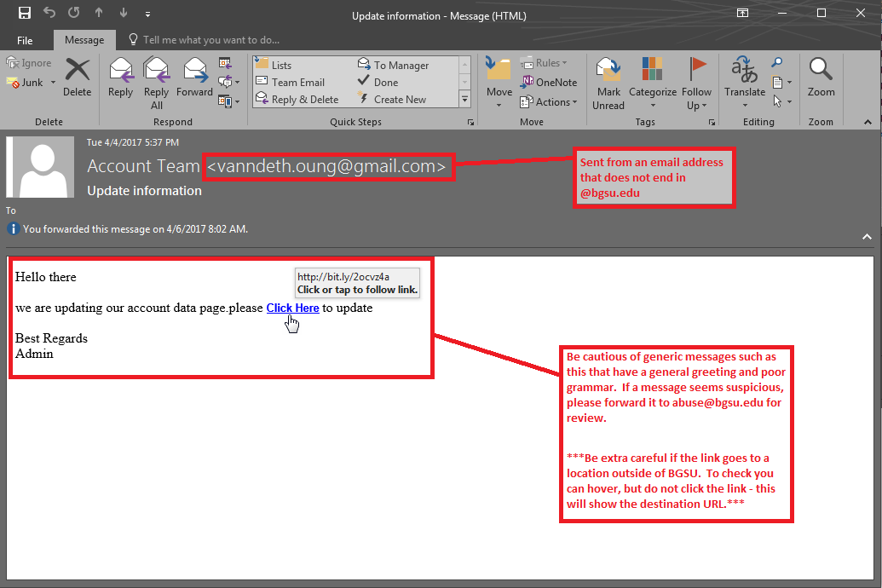
Task: Click the Delete message icon
Action: (x=77, y=75)
